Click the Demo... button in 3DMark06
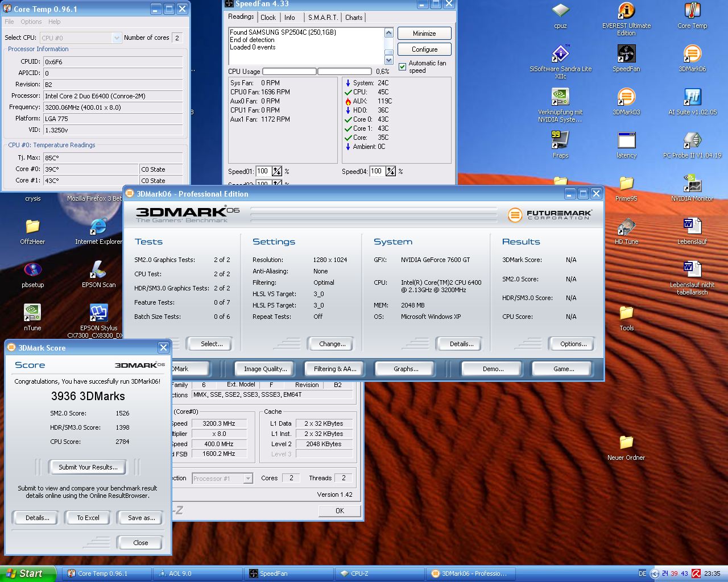Image resolution: width=728 pixels, height=582 pixels. (493, 369)
